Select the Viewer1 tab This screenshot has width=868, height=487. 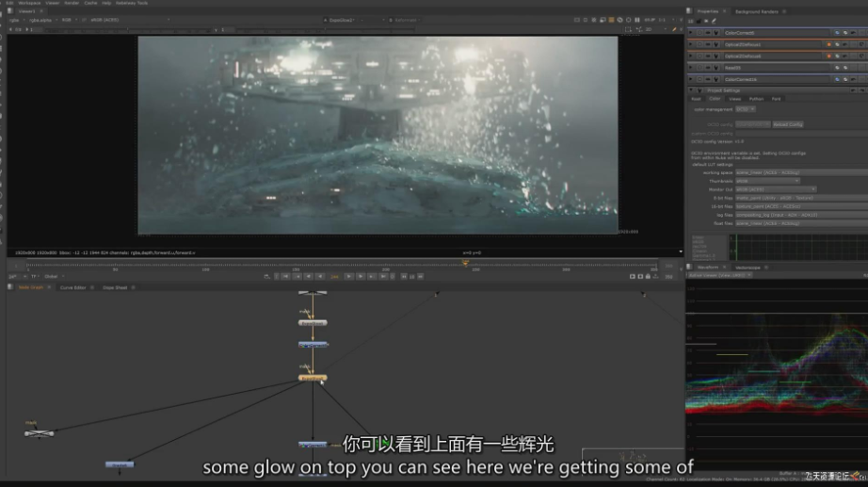26,11
